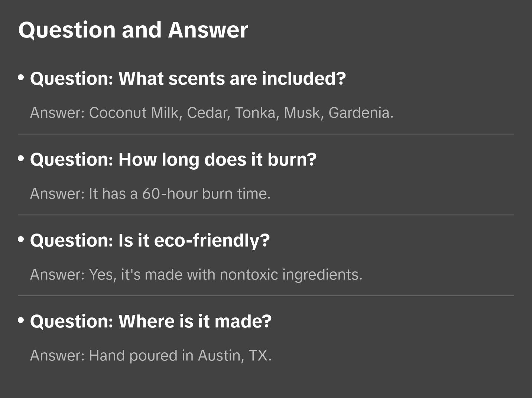Click the "Question and Answer" heading
This screenshot has height=398, width=532.
point(133,30)
